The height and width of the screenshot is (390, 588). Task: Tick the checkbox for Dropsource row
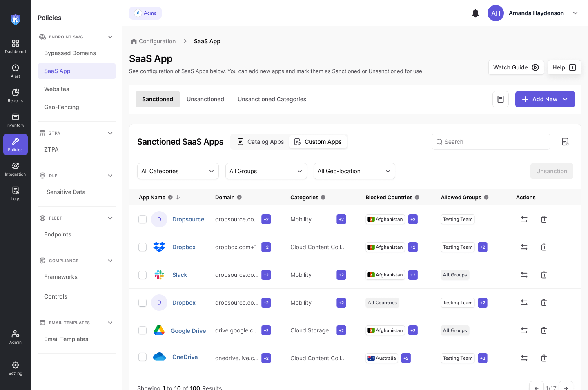pos(143,219)
